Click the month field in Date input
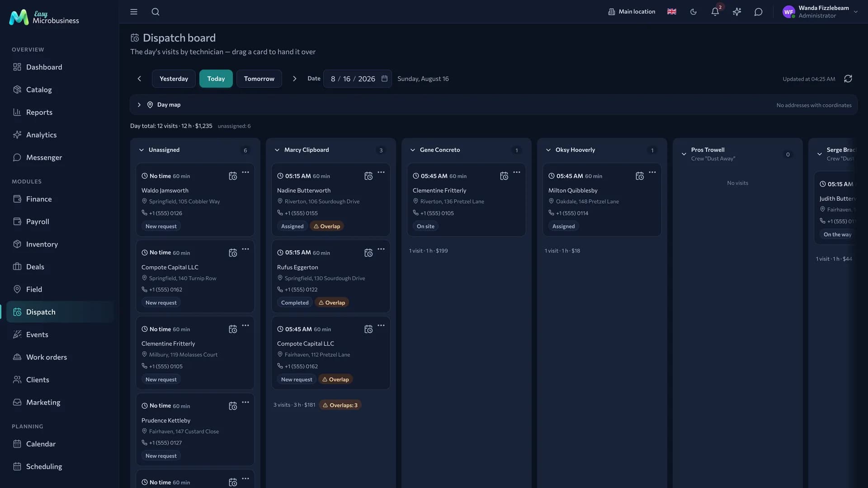 [333, 79]
